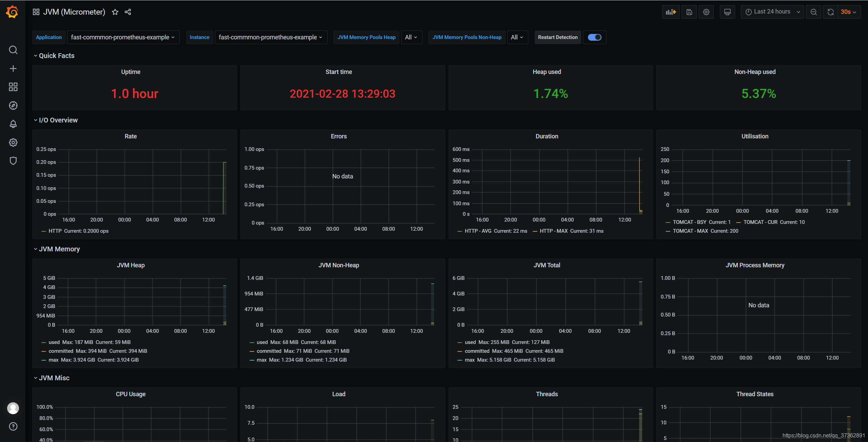Click the Create plus icon in sidebar
Viewport: 868px width, 442px height.
point(13,69)
